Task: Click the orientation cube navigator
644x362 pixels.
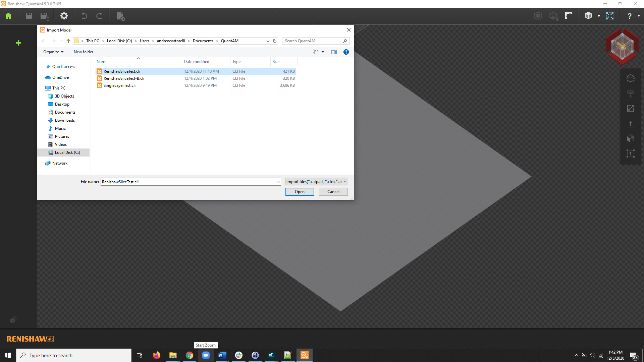Action: 622,46
